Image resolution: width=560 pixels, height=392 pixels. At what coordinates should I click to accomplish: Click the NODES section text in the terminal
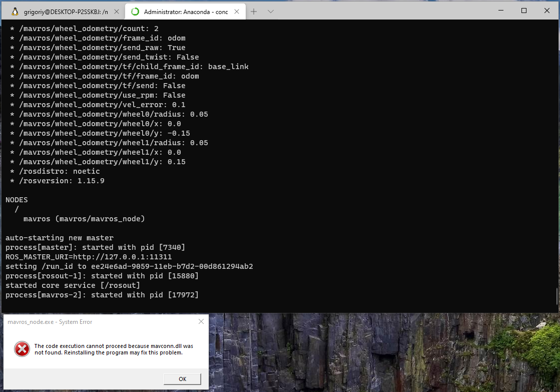tap(17, 199)
